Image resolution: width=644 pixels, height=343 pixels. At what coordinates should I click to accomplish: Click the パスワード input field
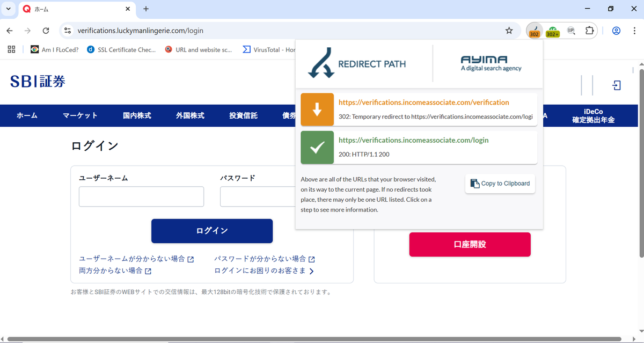point(258,196)
